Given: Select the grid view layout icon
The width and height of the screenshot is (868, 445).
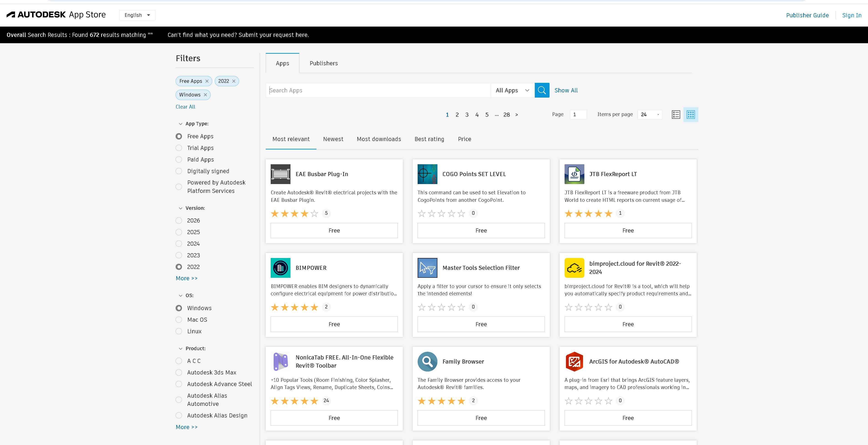Looking at the screenshot, I should point(691,115).
